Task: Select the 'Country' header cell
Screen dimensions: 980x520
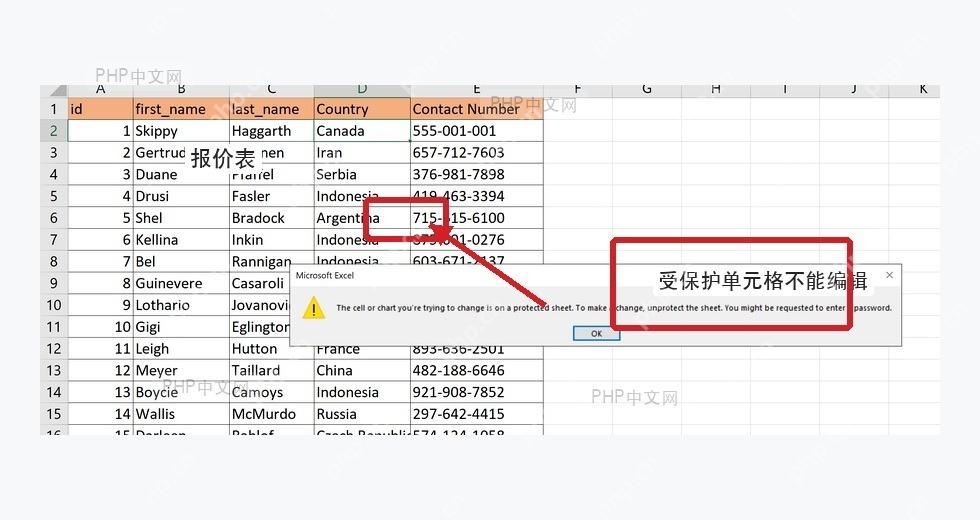Action: point(362,109)
